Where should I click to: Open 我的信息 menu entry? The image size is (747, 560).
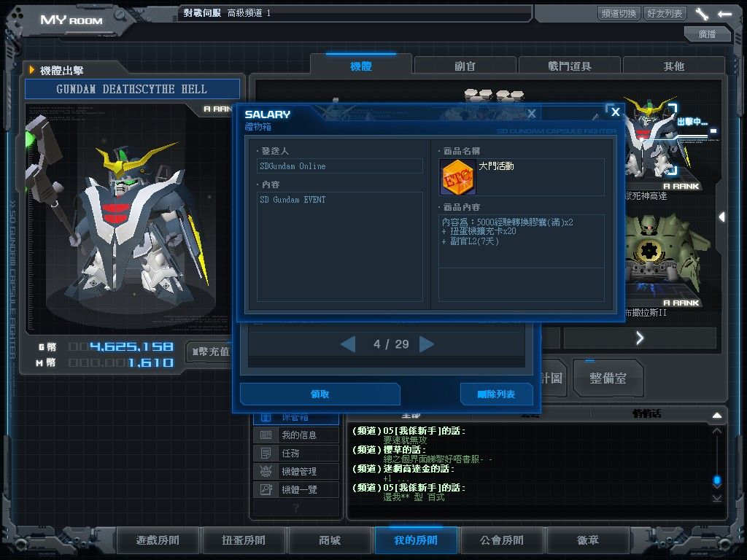click(x=296, y=435)
